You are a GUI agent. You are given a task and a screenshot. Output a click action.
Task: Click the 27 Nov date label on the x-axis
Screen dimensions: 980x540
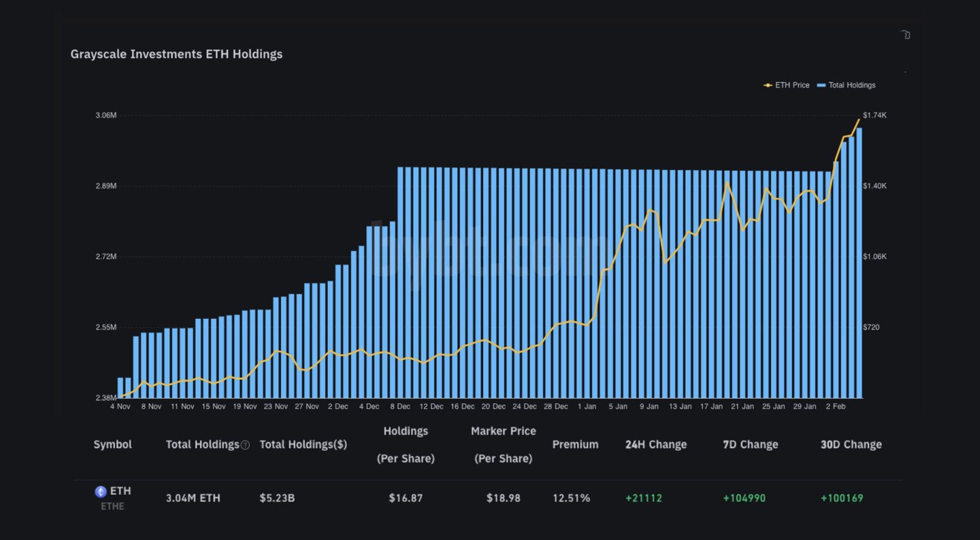307,406
